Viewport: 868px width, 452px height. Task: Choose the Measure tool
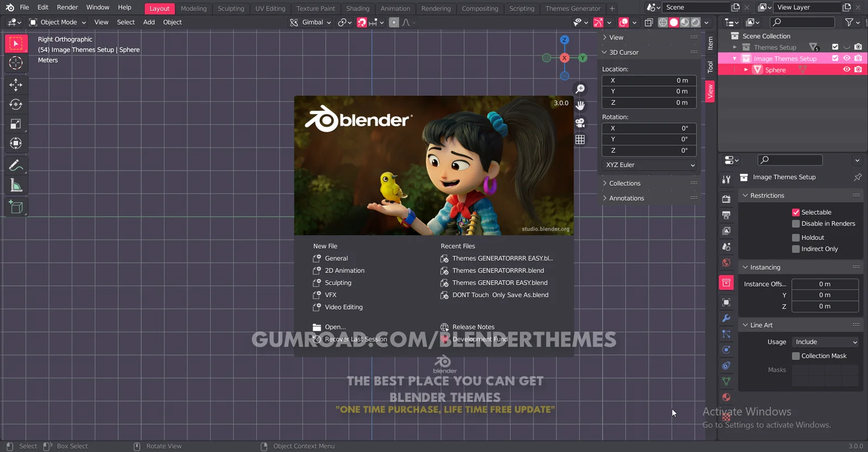click(16, 185)
